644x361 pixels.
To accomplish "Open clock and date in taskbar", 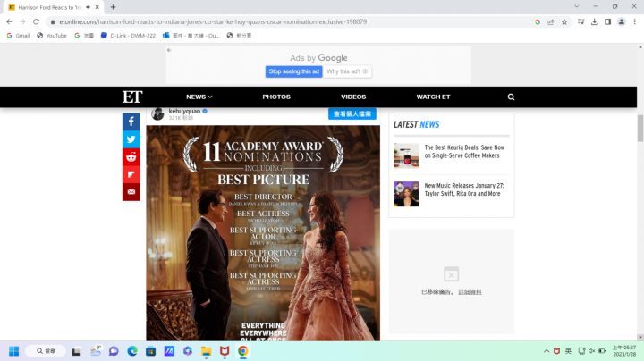I will [x=624, y=351].
